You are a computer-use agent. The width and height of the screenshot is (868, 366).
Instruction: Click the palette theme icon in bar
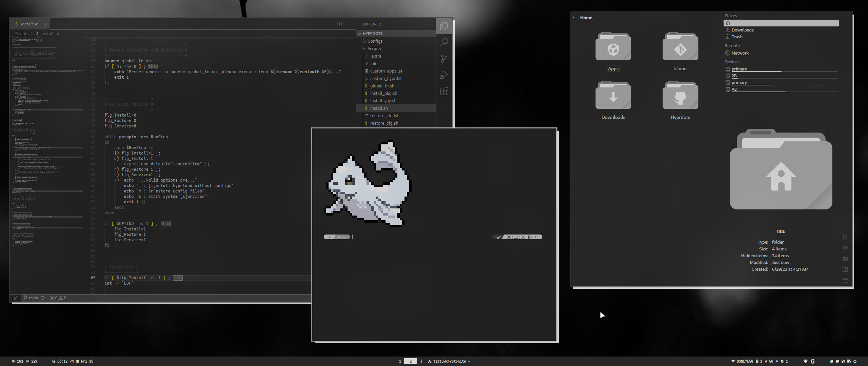point(837,361)
